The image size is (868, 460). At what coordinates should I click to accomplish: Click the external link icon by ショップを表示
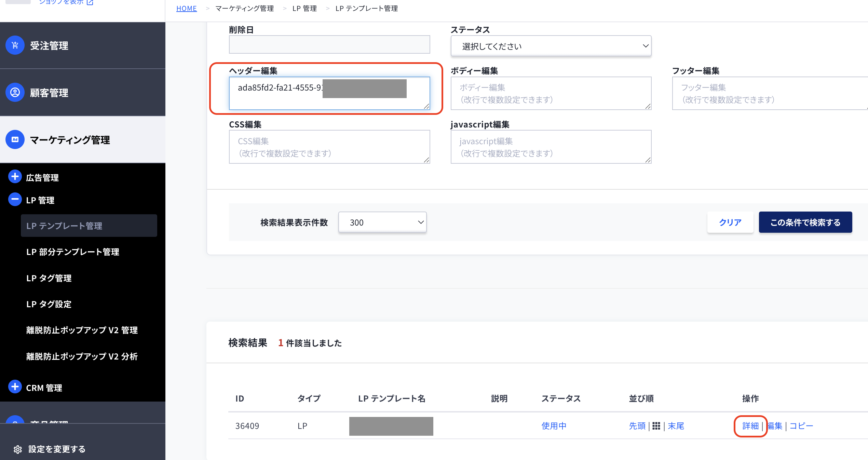pos(90,2)
